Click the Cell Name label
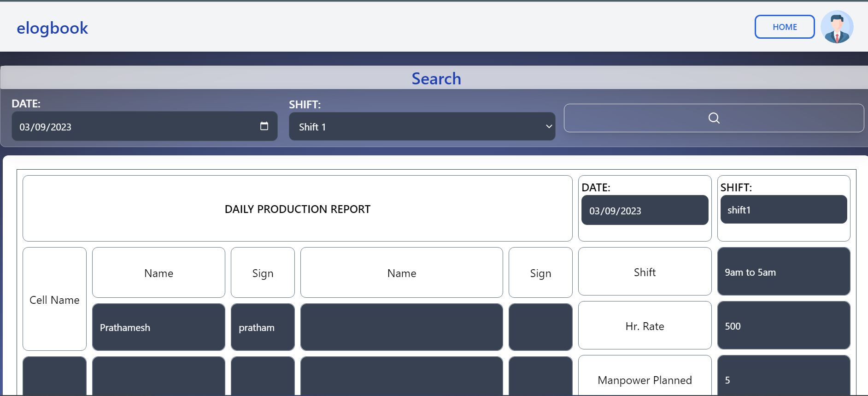 click(x=54, y=300)
